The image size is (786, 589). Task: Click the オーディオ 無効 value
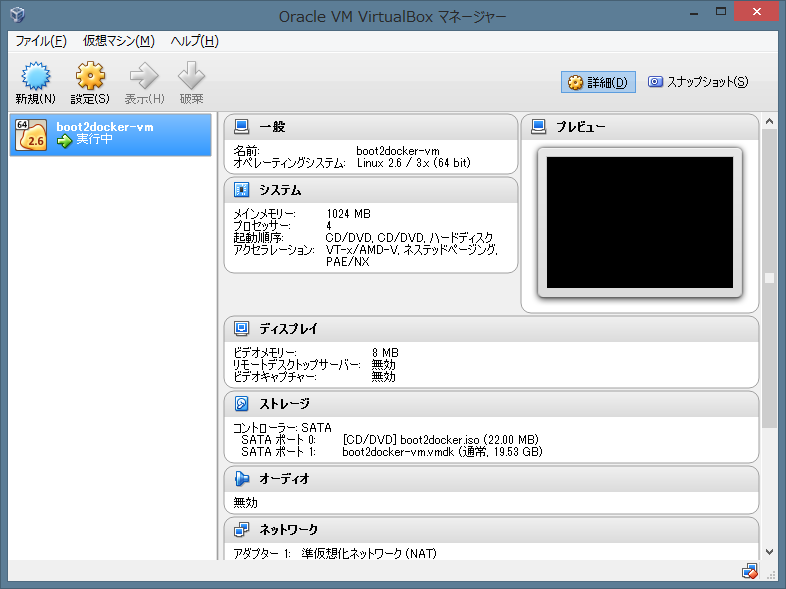click(x=245, y=502)
